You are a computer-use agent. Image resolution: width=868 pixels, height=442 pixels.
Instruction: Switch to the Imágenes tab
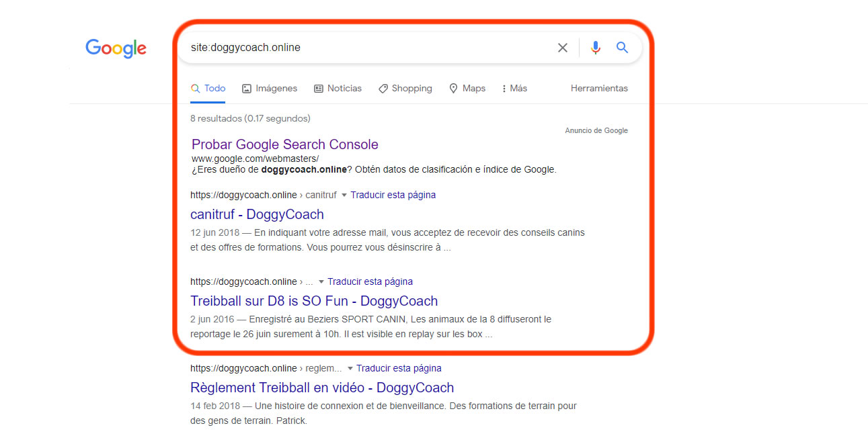270,89
